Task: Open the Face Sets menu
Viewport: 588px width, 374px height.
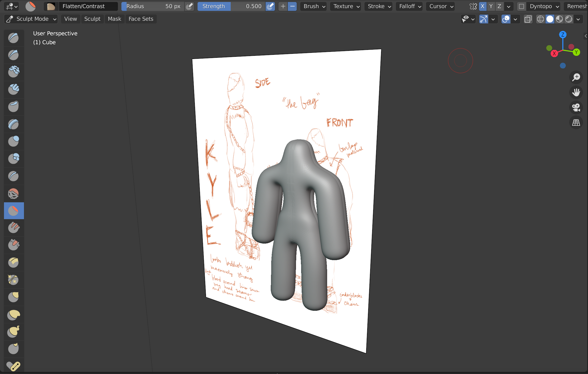Action: pos(141,19)
